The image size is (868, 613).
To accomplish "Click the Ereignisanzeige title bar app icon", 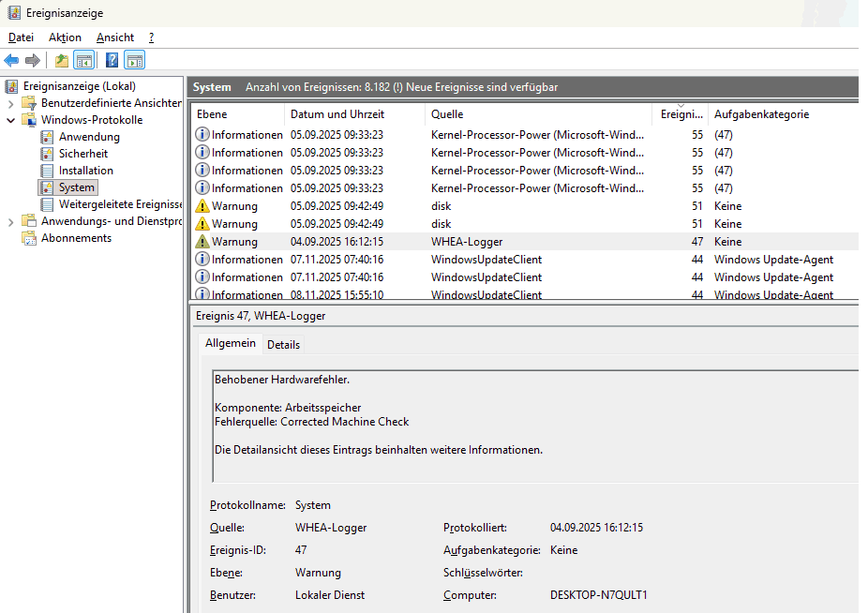I will [x=14, y=13].
